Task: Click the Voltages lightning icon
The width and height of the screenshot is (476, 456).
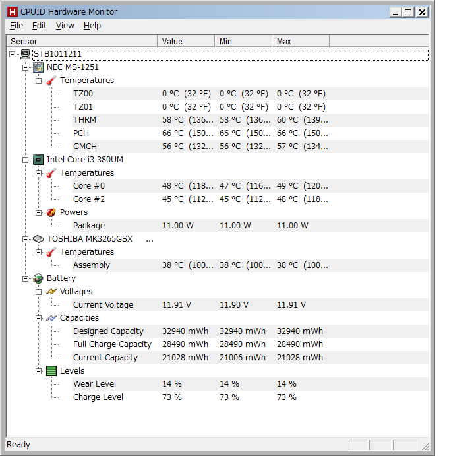Action: pos(51,292)
